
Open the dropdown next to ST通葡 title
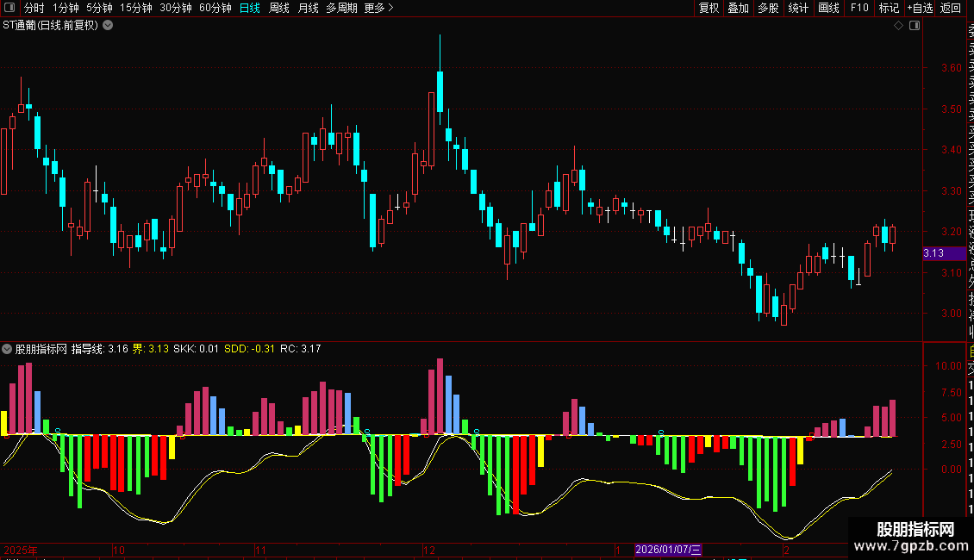pyautogui.click(x=108, y=26)
